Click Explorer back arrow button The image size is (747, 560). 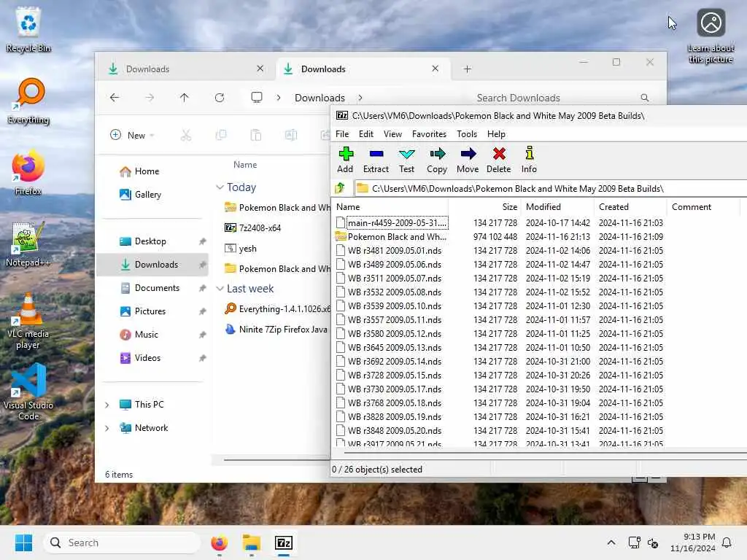(115, 98)
